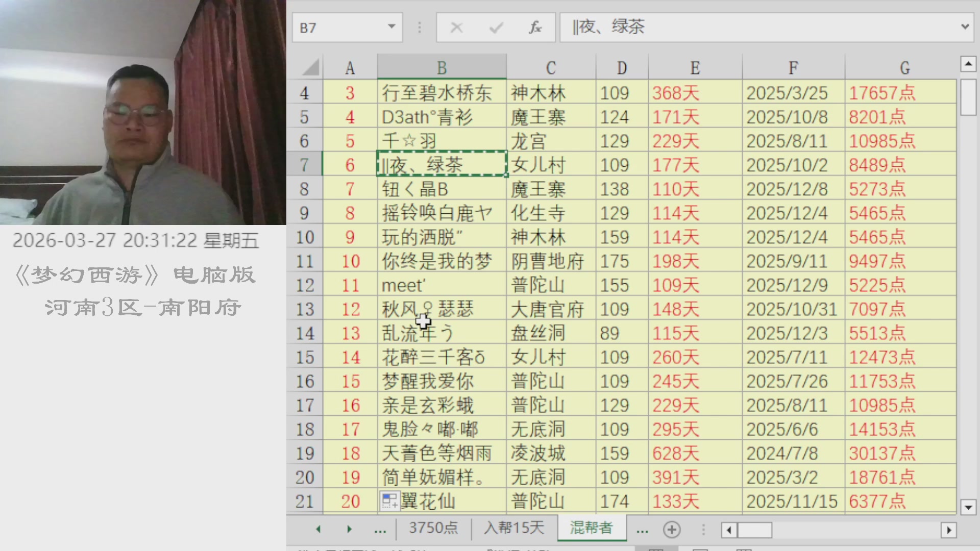
Task: Expand the formula bar chevron
Action: coord(965,27)
